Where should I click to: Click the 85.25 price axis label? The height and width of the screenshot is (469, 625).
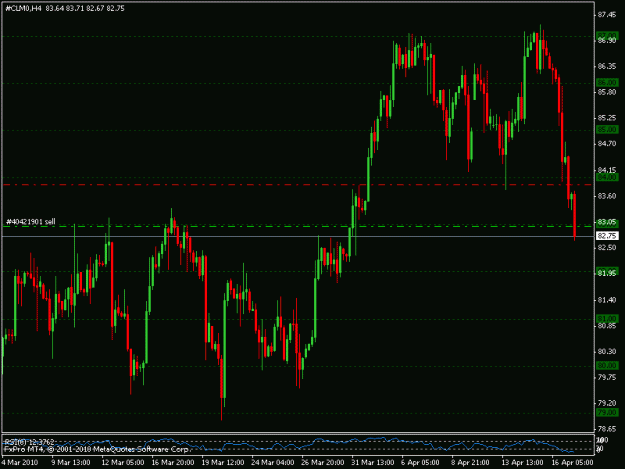[x=607, y=118]
